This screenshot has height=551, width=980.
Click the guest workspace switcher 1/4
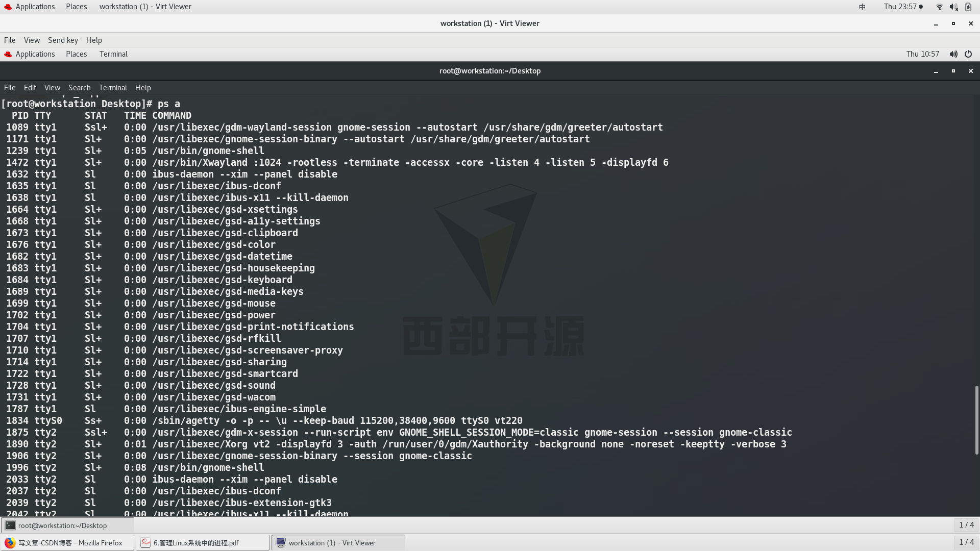966,525
